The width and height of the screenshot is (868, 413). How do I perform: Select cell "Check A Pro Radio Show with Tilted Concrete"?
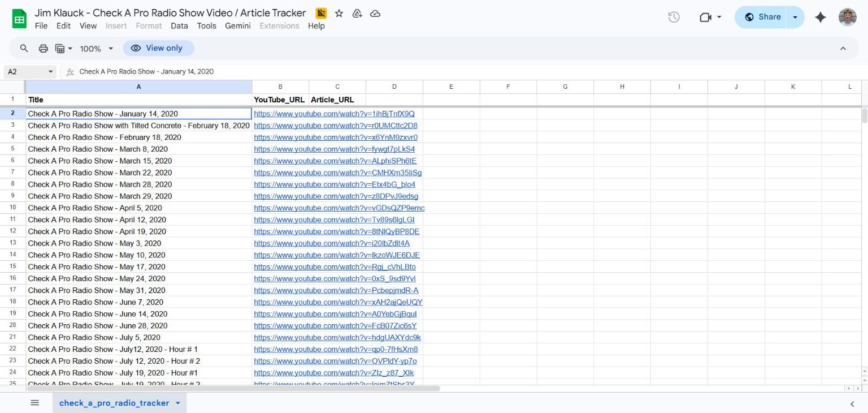tap(139, 126)
